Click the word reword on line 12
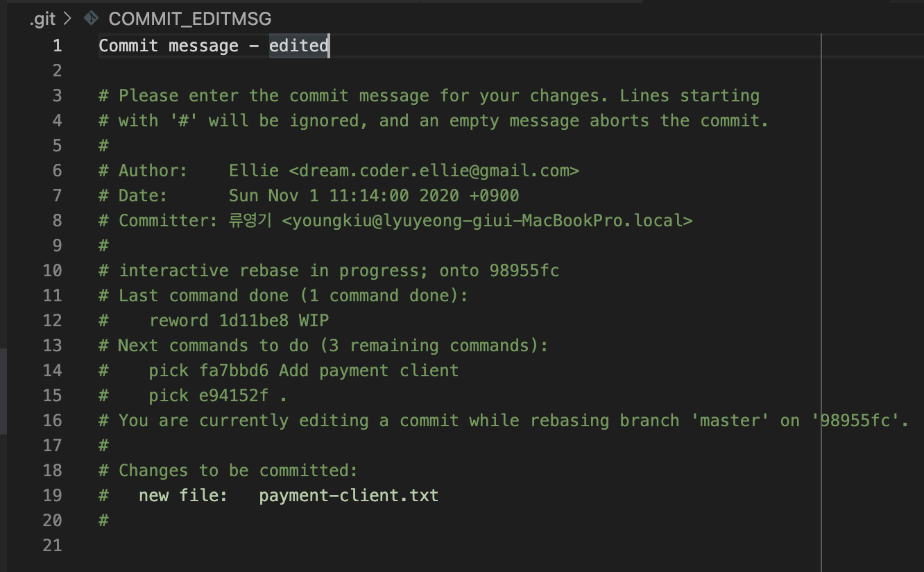924x572 pixels. [x=180, y=320]
